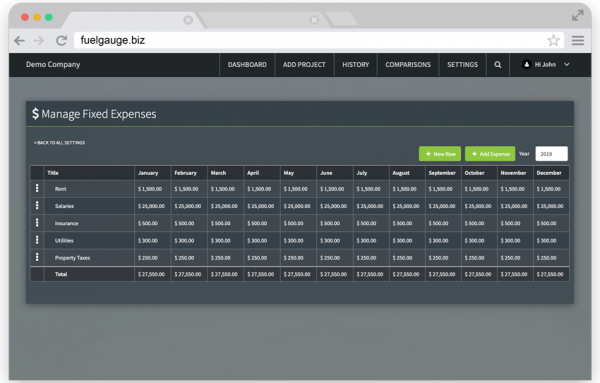Click the Demo Company brand link
600x383 pixels.
[53, 65]
